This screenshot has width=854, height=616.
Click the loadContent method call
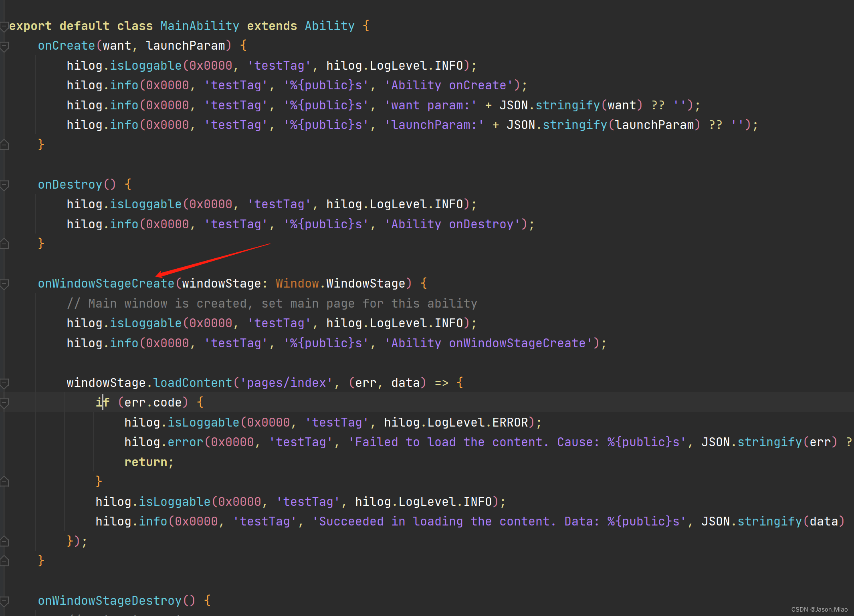click(192, 383)
